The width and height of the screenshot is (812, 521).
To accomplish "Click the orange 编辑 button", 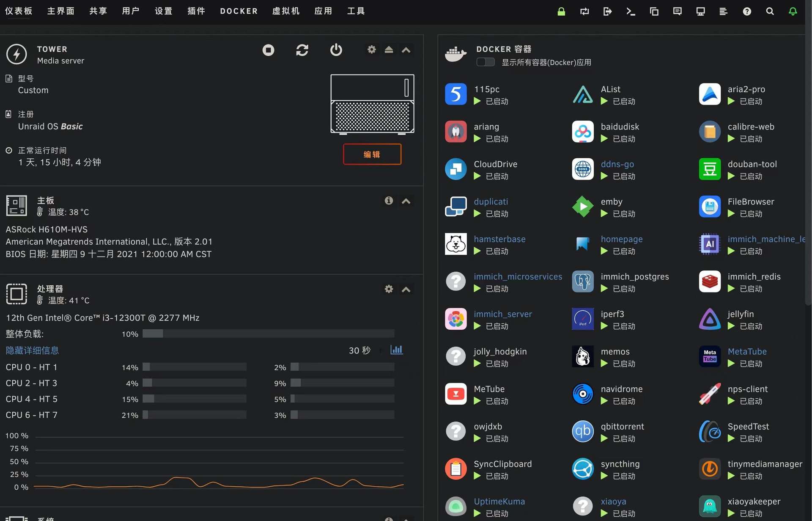I will (372, 154).
